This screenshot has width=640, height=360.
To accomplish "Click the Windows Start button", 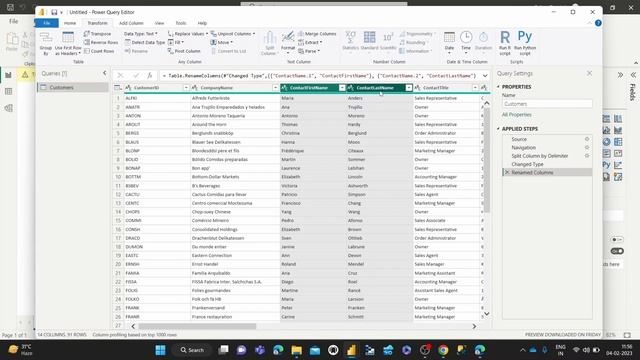I will click(160, 350).
